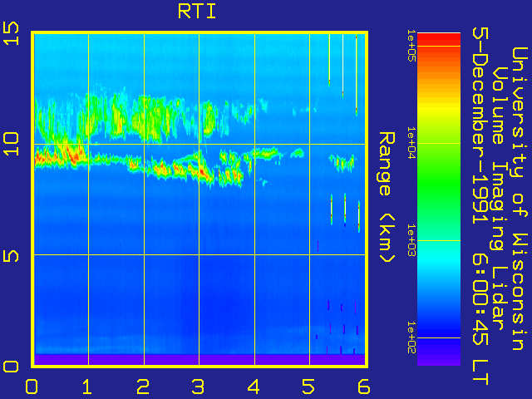Click the 1e+02 colorbar label
This screenshot has height=399, width=532.
(411, 337)
